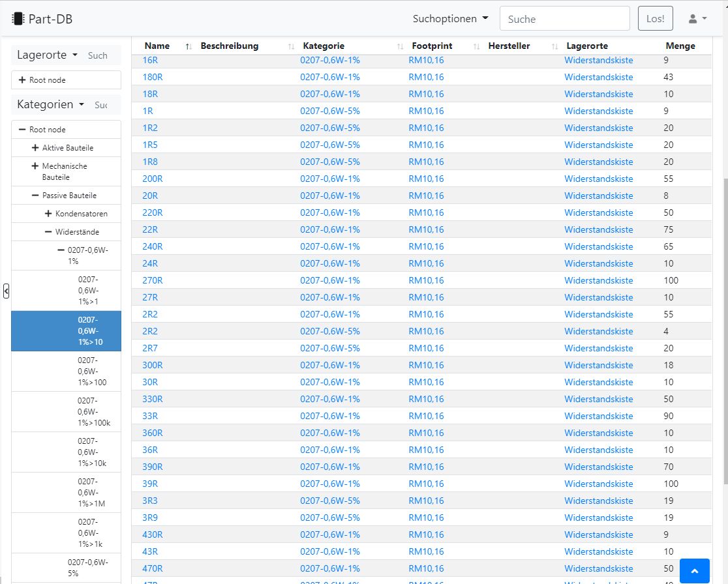This screenshot has width=728, height=584.
Task: Open RM10,16 footprint in 22R row
Action: 426,229
